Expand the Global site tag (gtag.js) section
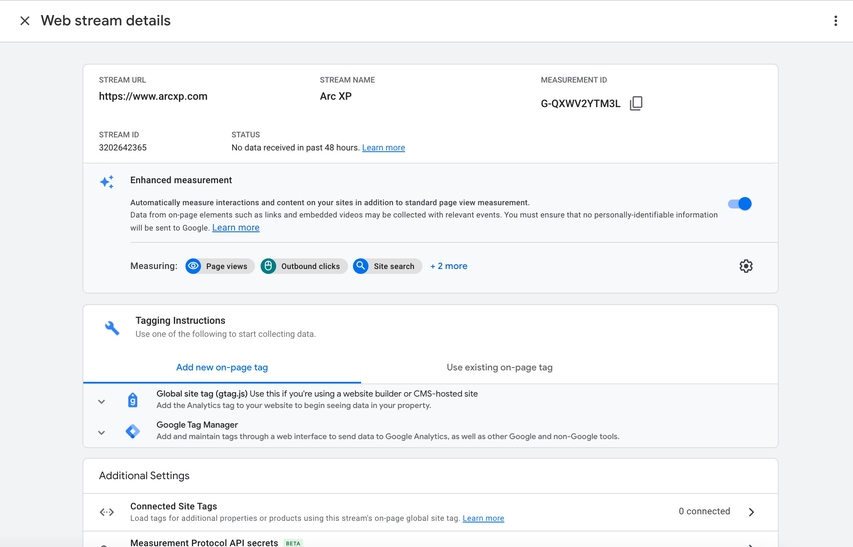The image size is (853, 547). (101, 401)
